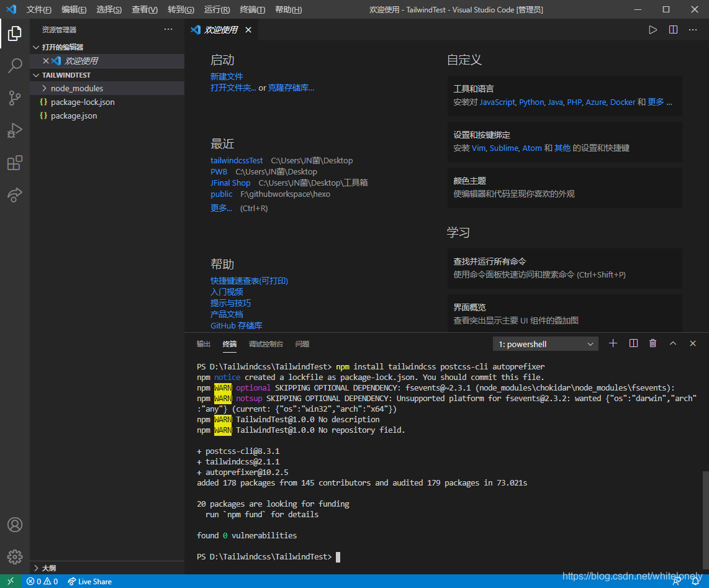Click the 新建文件 link
This screenshot has width=709, height=588.
click(227, 76)
